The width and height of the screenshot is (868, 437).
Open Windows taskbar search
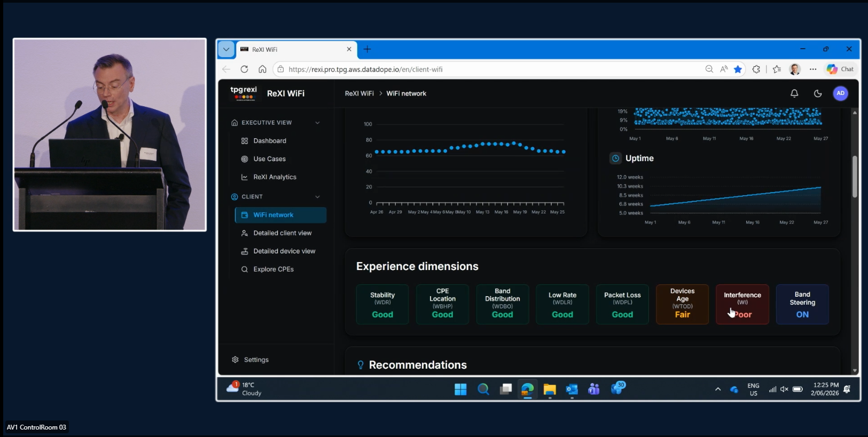[x=483, y=390]
